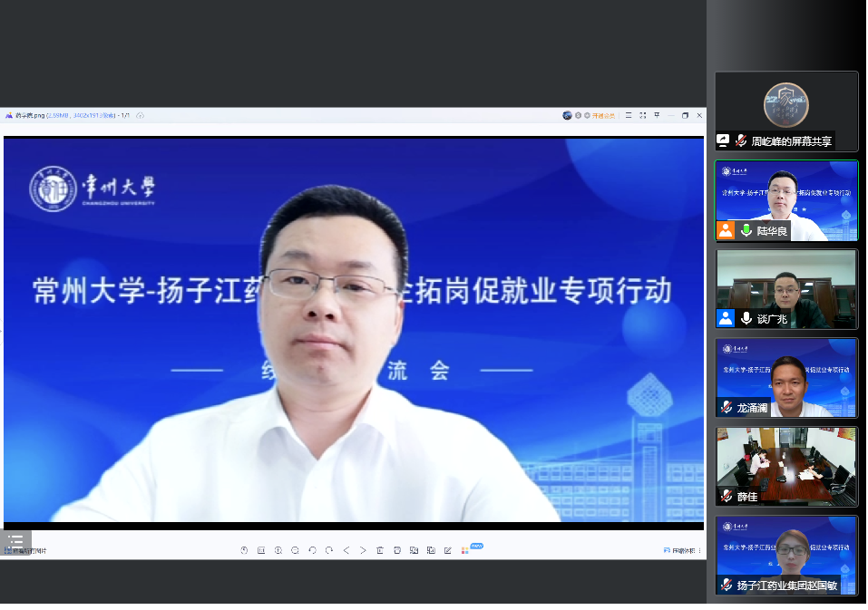The height and width of the screenshot is (610, 868).
Task: Open the image viewer's three-line menu
Action: coord(628,115)
